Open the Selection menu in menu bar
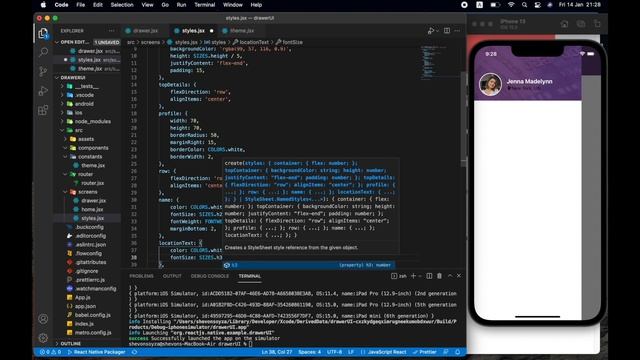Image resolution: width=640 pixels, height=360 pixels. click(122, 5)
